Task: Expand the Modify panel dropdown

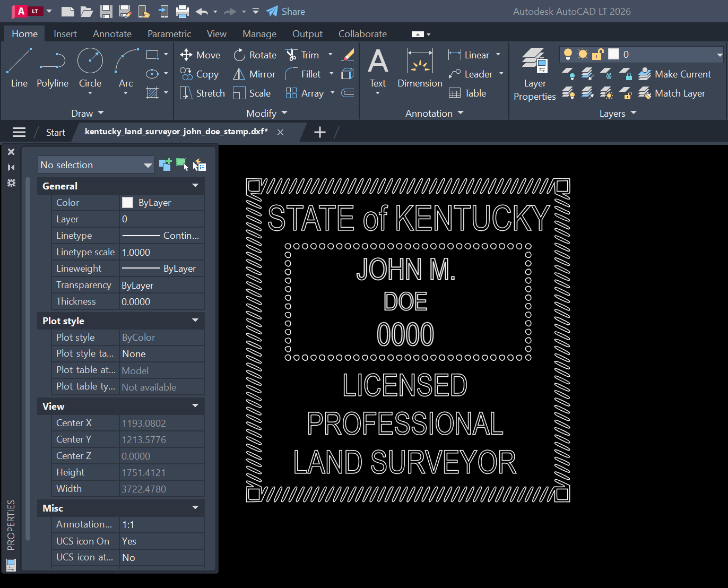Action: coord(267,113)
